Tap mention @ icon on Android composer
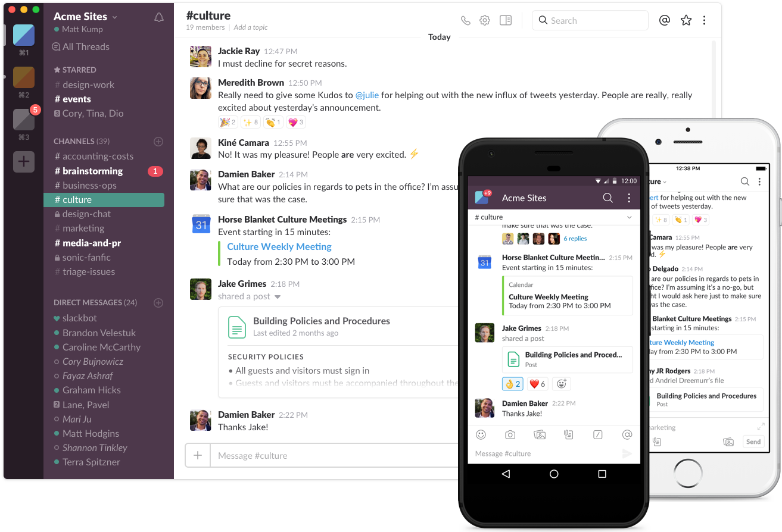782x532 pixels. coord(627,435)
